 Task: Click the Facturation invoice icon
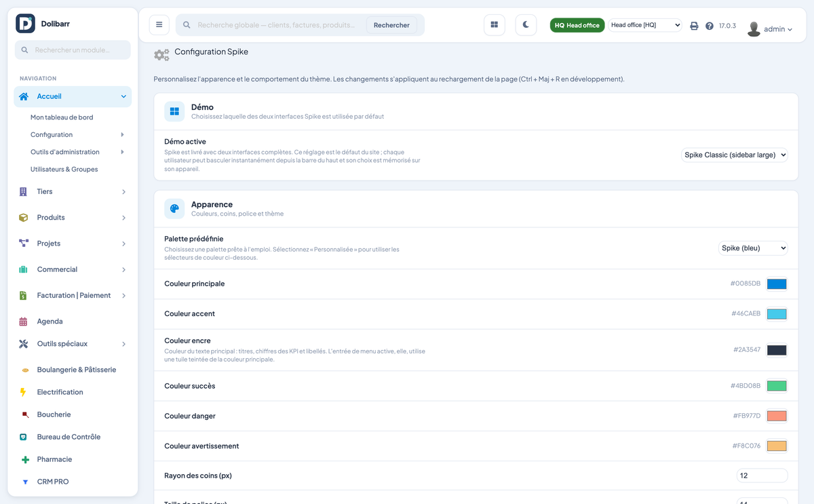[x=23, y=296]
